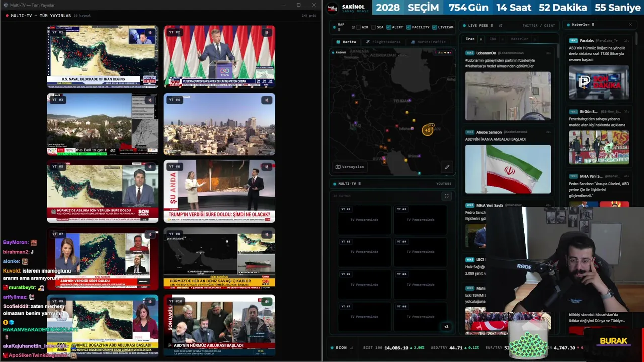Show the +2 additional TV sources
Image resolution: width=644 pixels, height=362 pixels.
(x=446, y=327)
